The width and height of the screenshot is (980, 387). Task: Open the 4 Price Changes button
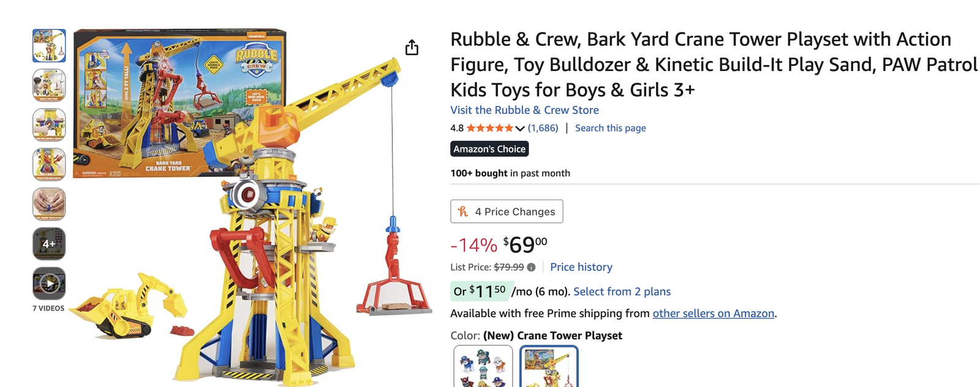pos(507,211)
